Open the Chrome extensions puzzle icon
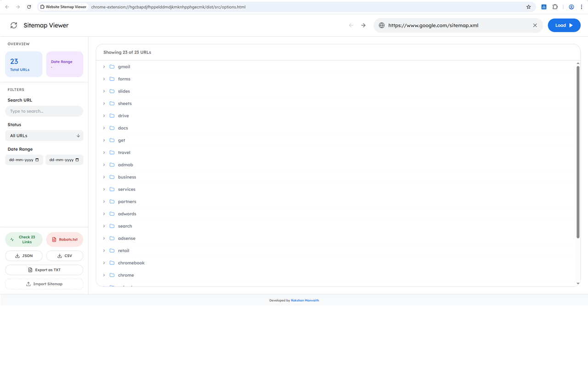 555,7
